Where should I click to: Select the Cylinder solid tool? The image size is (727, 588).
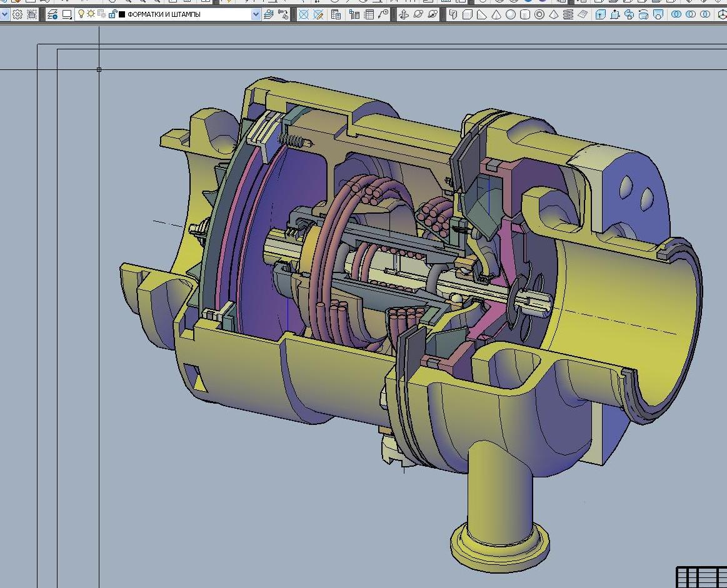pyautogui.click(x=525, y=14)
